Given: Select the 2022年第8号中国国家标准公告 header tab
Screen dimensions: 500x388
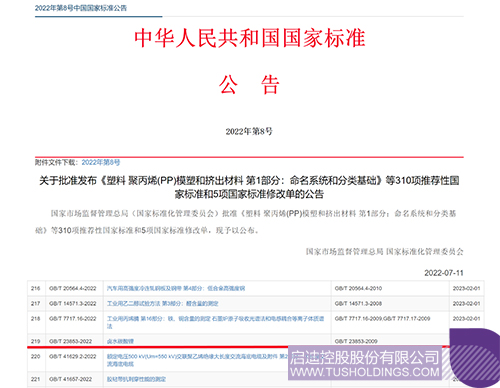Looking at the screenshot, I should coord(81,8).
